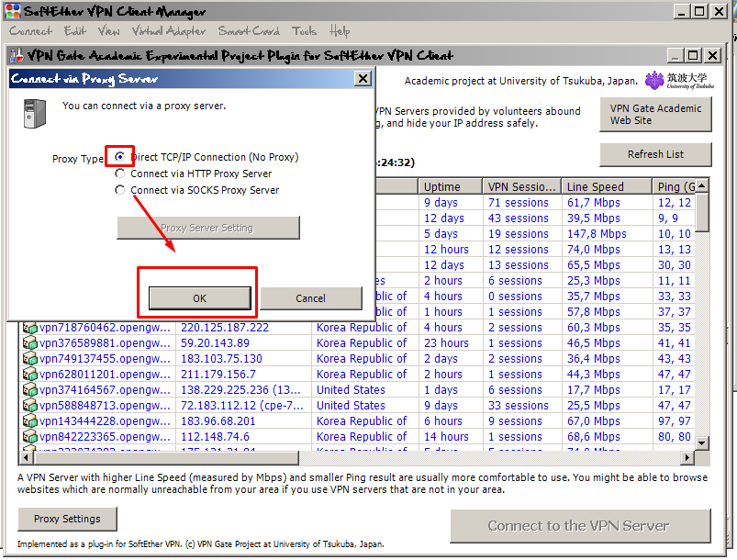The width and height of the screenshot is (737, 560).
Task: Select server icon for vpn749137455.opengw
Action: [30, 358]
